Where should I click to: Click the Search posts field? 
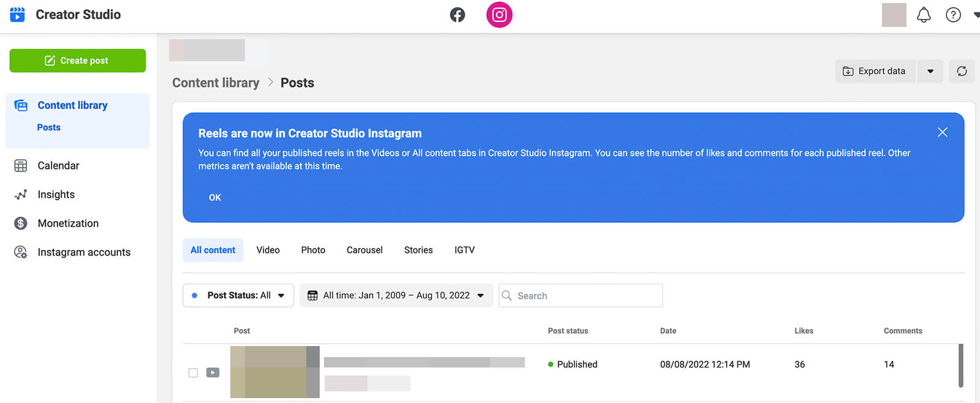click(581, 295)
